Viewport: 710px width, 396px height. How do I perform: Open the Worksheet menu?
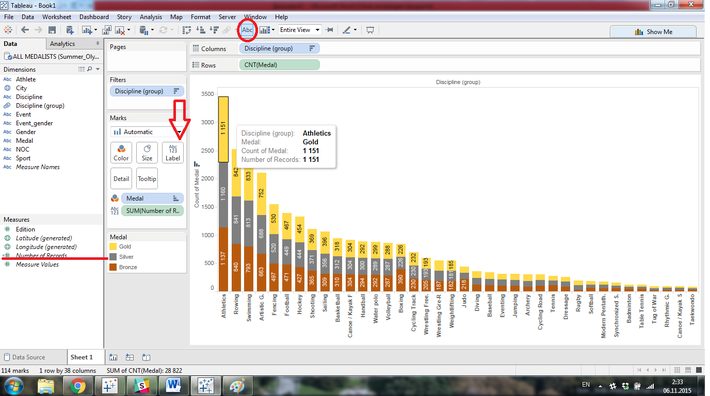(57, 17)
